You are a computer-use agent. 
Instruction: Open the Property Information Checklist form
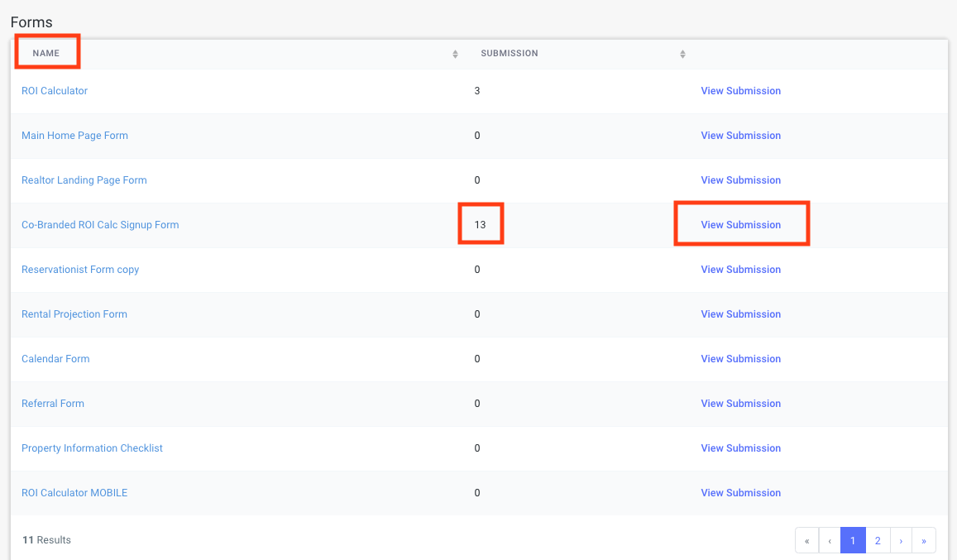[92, 448]
